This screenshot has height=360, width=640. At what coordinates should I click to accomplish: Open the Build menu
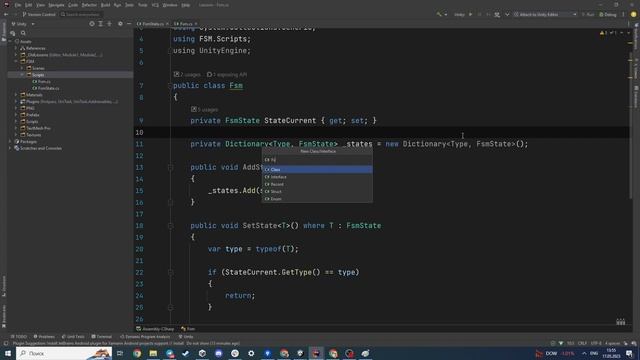click(105, 5)
